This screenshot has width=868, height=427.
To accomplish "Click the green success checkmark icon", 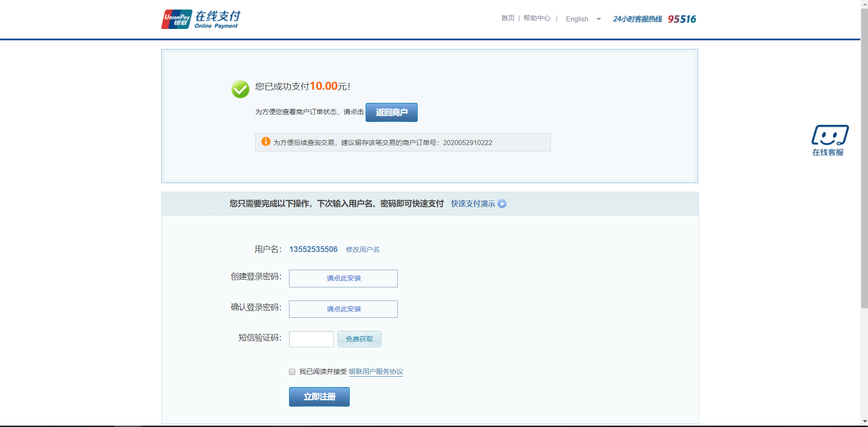I will (x=240, y=89).
